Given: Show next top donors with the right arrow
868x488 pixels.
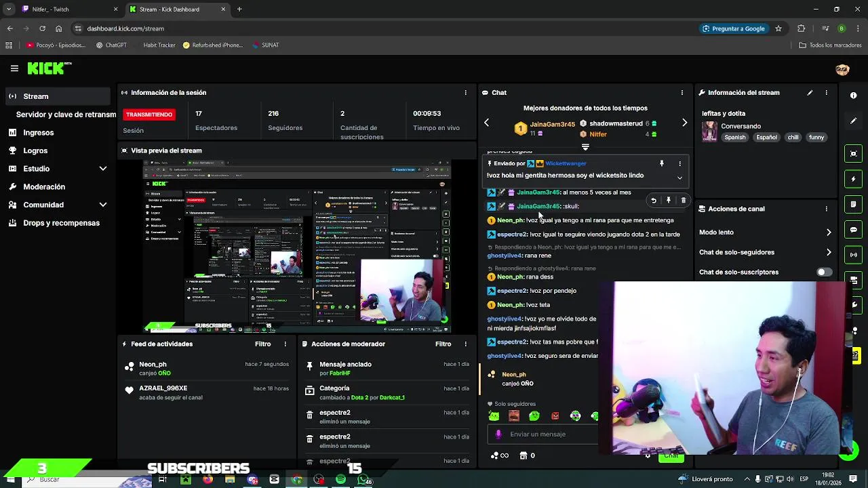Looking at the screenshot, I should coord(684,123).
